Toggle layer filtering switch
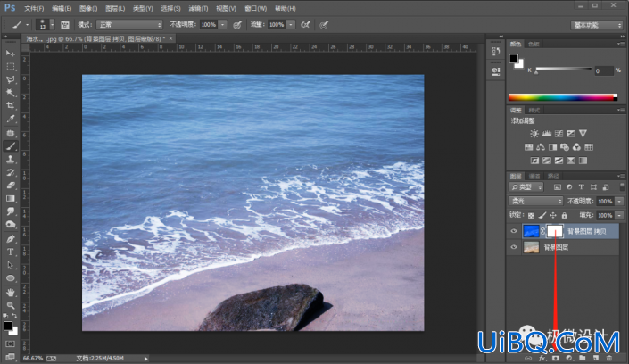 622,186
